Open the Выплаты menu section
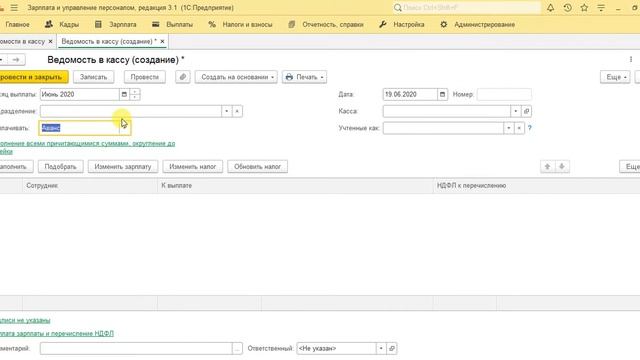The width and height of the screenshot is (640, 360). click(172, 24)
